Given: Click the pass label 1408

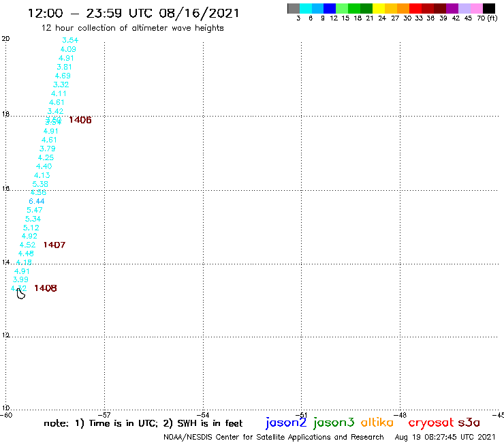Looking at the screenshot, I should coord(46,288).
